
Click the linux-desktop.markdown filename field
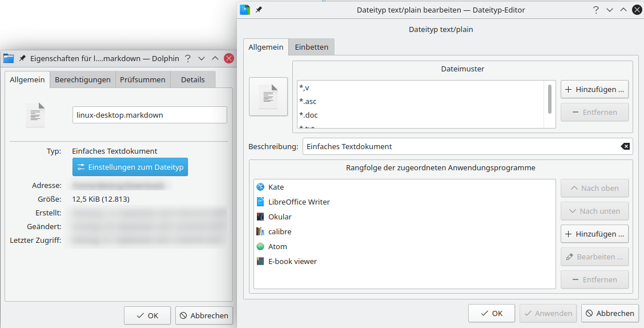pos(150,115)
